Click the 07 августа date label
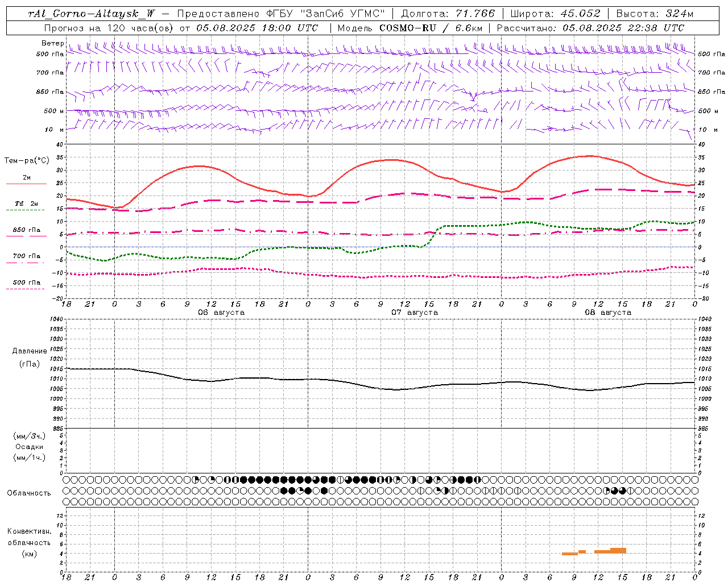728x582 pixels. [x=415, y=313]
